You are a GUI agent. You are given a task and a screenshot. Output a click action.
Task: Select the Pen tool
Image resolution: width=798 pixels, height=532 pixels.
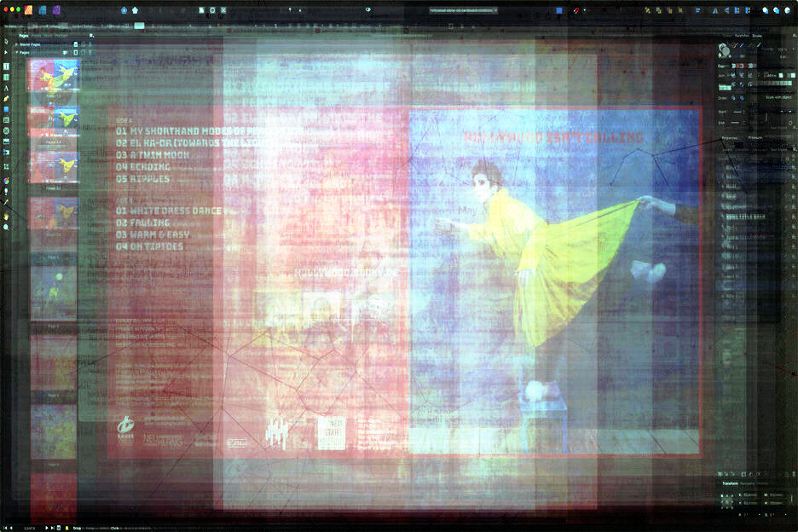pyautogui.click(x=6, y=99)
